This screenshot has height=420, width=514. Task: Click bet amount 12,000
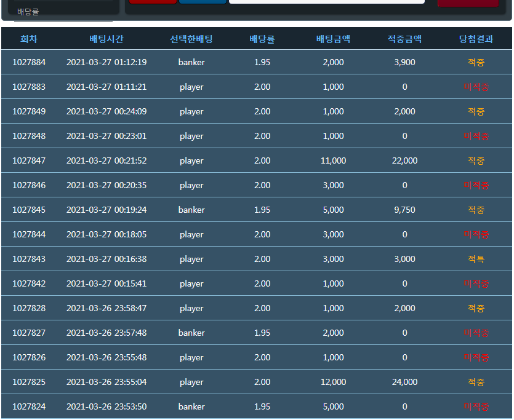333,382
